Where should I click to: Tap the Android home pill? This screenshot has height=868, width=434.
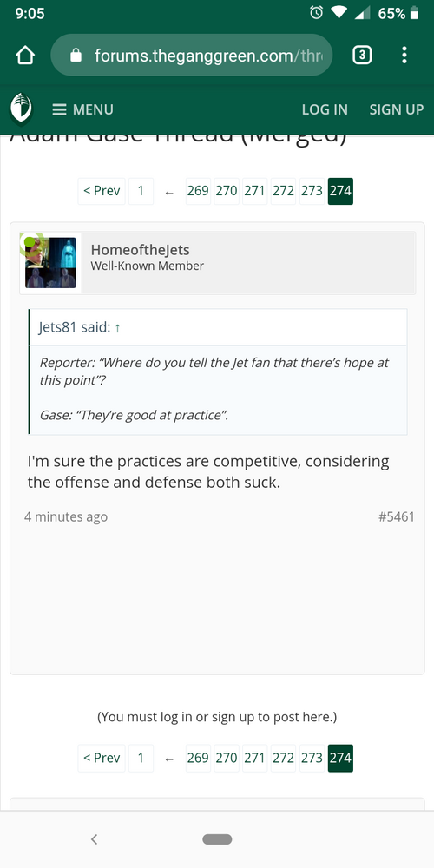pyautogui.click(x=217, y=839)
